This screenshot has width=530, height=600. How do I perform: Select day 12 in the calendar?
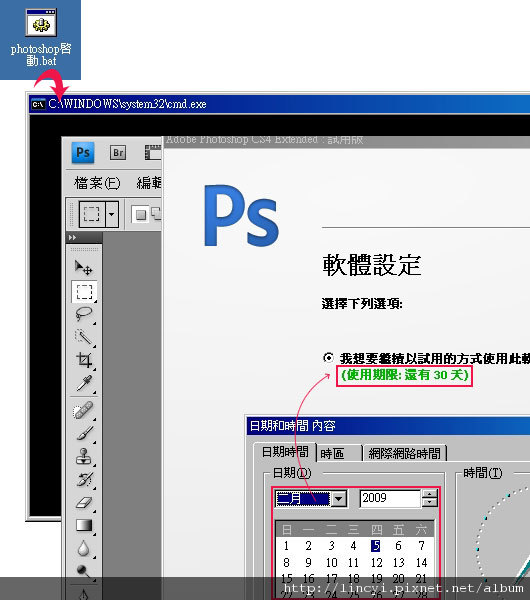coord(377,562)
